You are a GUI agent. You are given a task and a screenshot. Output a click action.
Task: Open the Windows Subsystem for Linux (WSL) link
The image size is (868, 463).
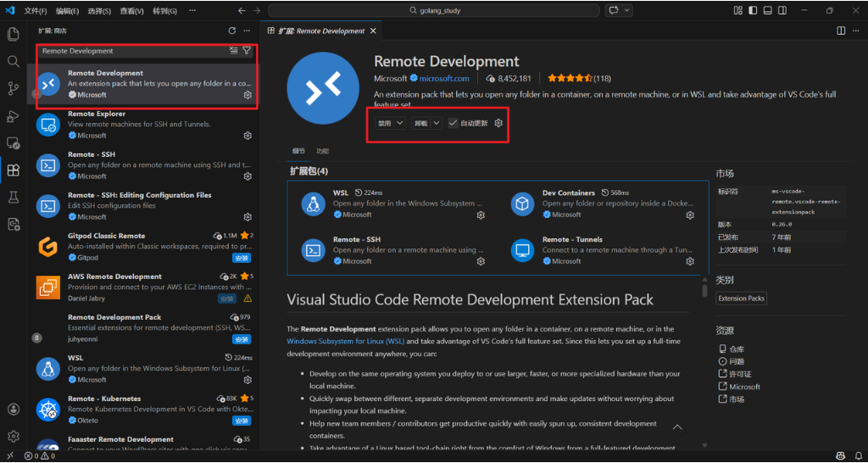point(345,341)
